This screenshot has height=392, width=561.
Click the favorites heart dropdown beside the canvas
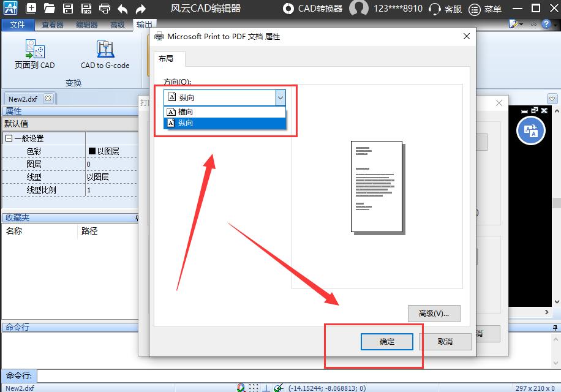point(552,99)
